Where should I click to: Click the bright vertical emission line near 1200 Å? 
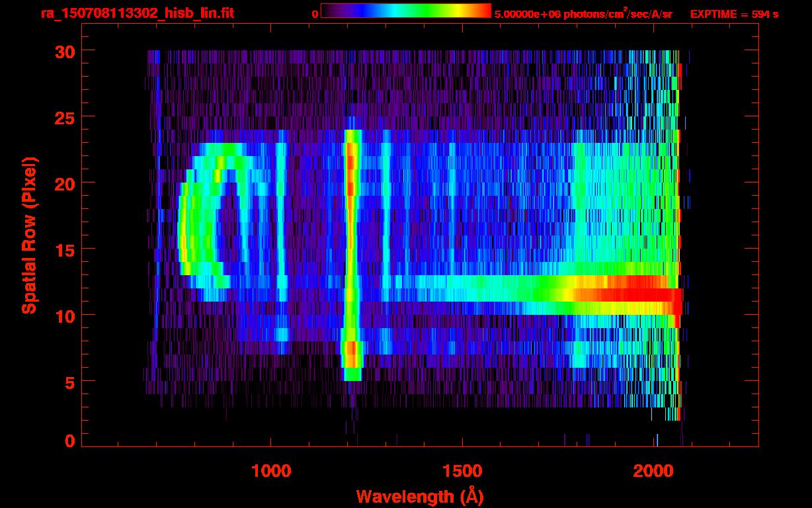(350, 251)
